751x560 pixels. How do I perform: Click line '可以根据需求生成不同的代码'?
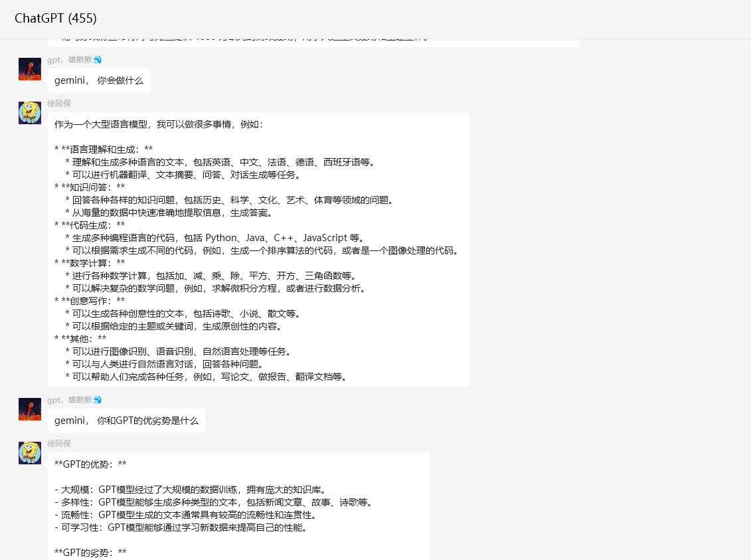pyautogui.click(x=263, y=250)
